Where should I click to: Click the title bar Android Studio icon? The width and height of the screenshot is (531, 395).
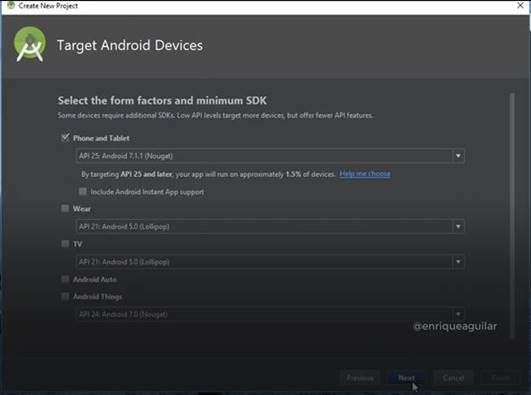[x=11, y=5]
